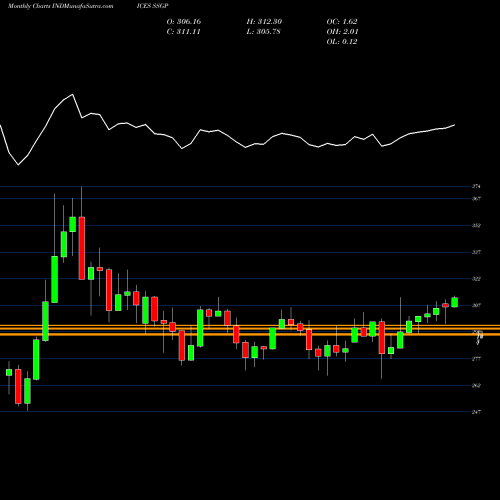Viewport: 500px width, 500px height.
Task: Click the 322 price axis label
Action: [476, 279]
